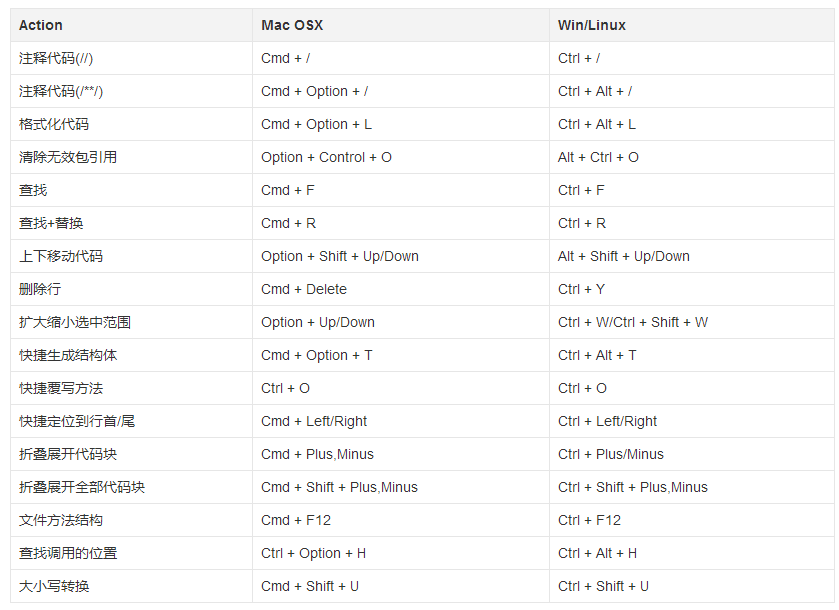Viewport: 839px width, 610px height.
Task: Select the Ctrl + Shift + U cell
Action: tap(691, 586)
